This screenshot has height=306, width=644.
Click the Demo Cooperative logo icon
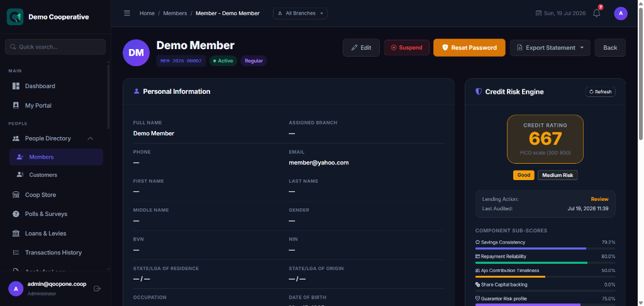click(15, 17)
